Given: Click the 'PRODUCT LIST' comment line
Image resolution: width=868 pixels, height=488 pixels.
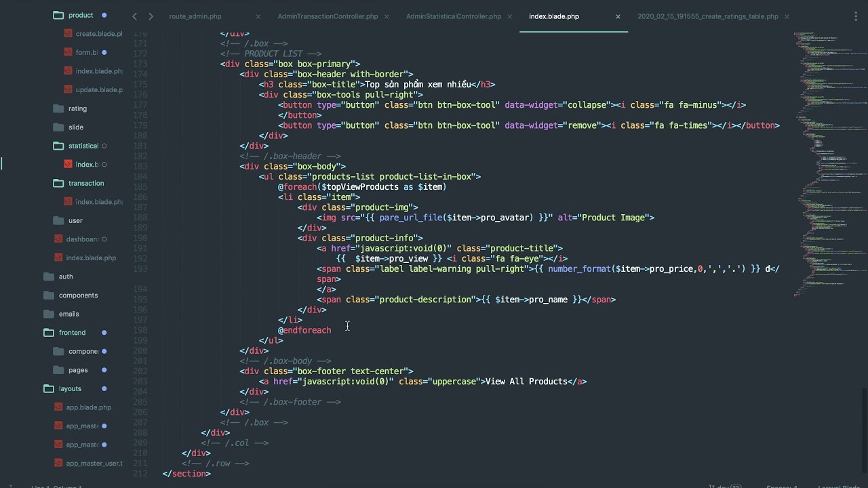Looking at the screenshot, I should point(271,54).
